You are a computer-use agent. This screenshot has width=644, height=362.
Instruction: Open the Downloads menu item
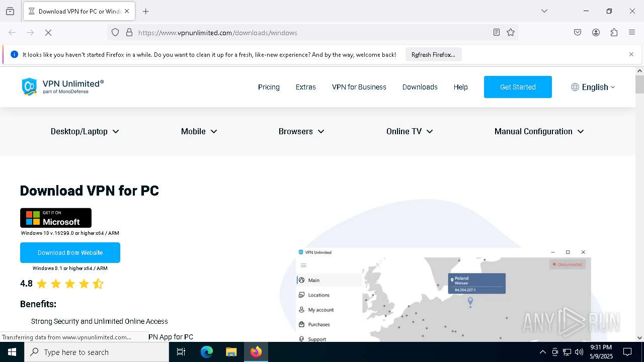coord(420,87)
